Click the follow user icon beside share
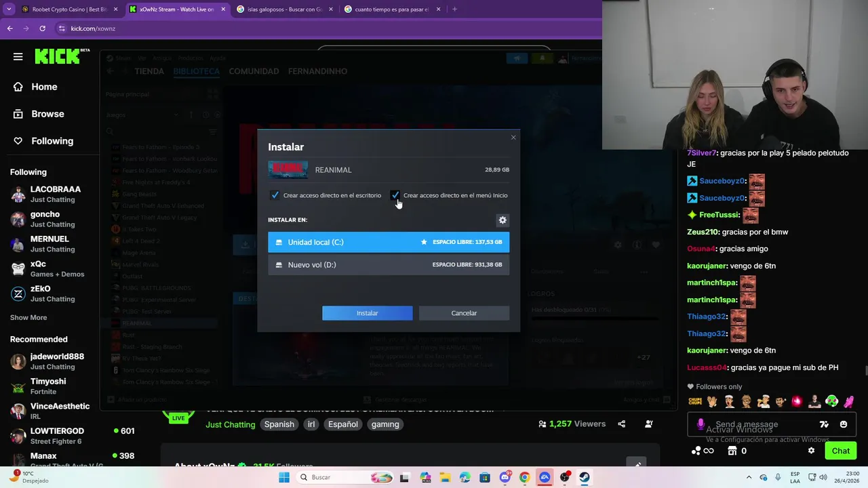The width and height of the screenshot is (868, 488). [649, 424]
